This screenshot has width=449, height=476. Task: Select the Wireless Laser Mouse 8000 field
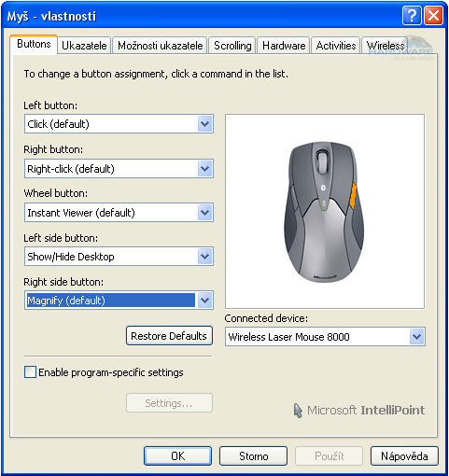pyautogui.click(x=325, y=337)
